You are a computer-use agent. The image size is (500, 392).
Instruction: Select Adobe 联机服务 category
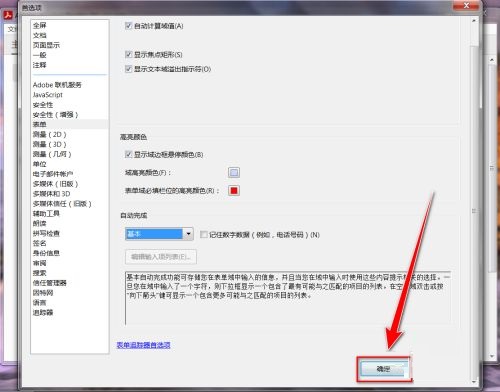57,85
